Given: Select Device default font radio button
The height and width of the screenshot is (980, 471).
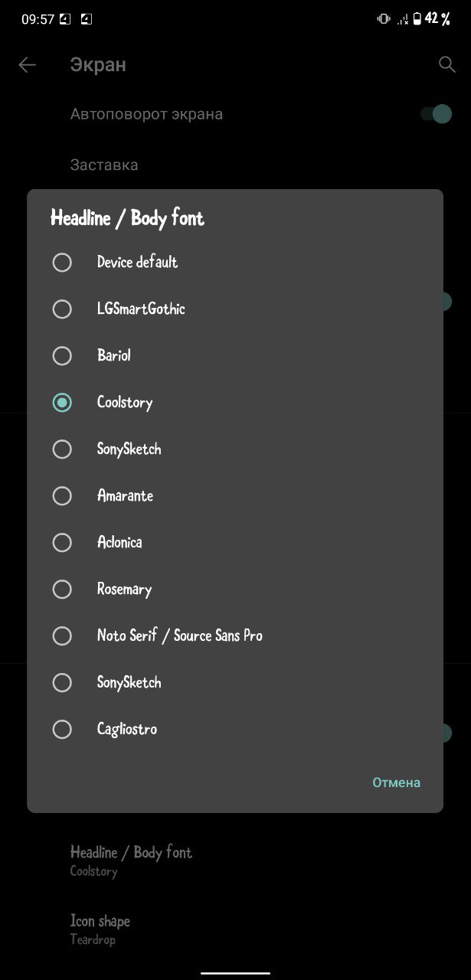Looking at the screenshot, I should [x=62, y=263].
